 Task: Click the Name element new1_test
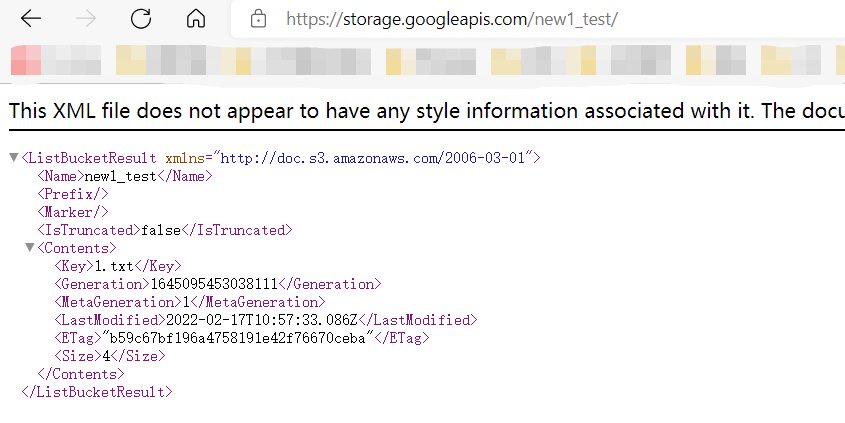[125, 176]
